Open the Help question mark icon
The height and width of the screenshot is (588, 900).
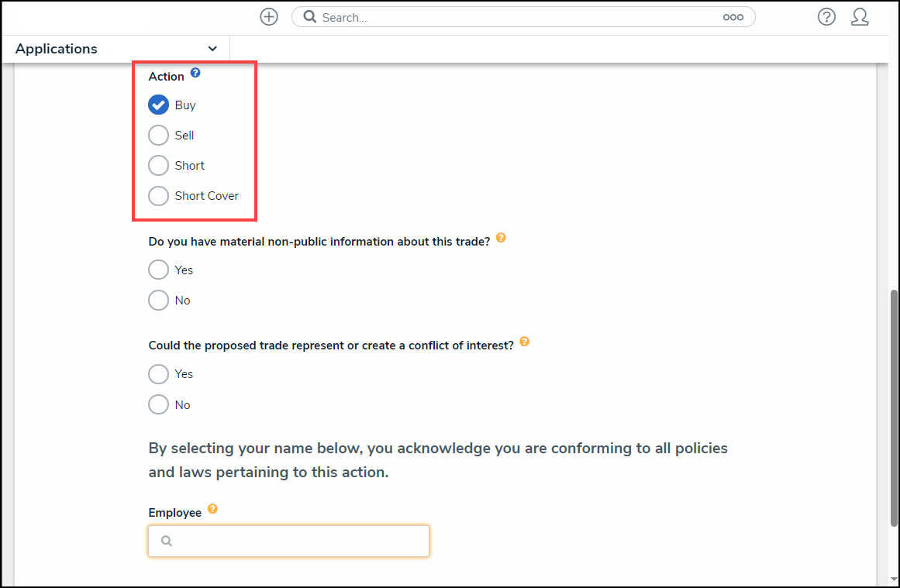pos(826,17)
